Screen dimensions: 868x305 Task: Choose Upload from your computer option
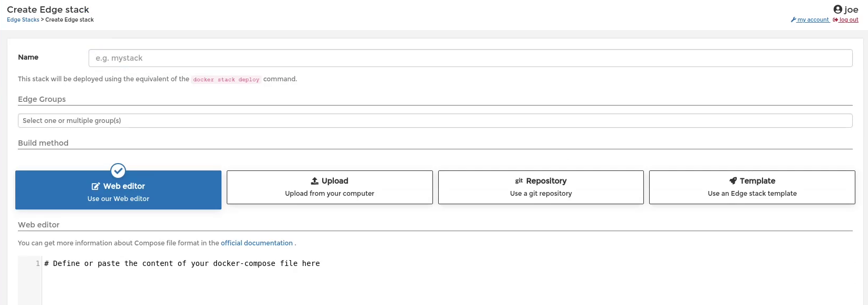point(330,187)
